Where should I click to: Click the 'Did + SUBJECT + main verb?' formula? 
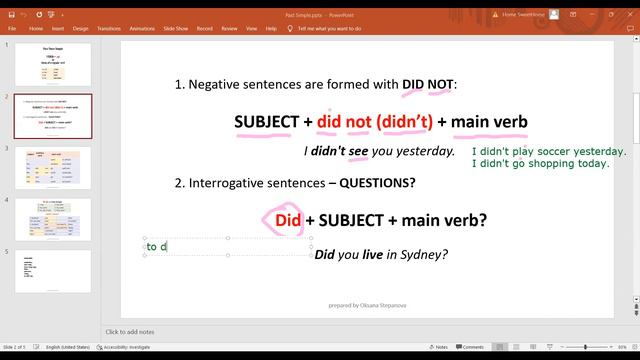pos(381,220)
